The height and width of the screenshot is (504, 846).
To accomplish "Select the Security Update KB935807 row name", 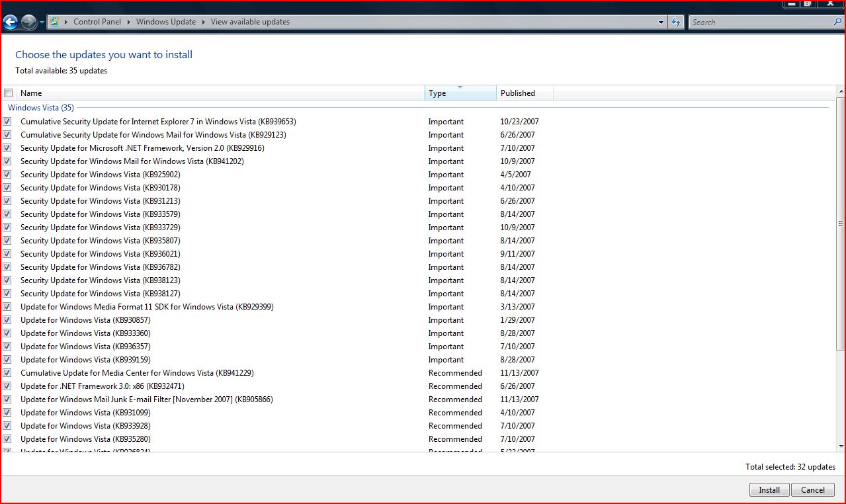I will click(101, 241).
